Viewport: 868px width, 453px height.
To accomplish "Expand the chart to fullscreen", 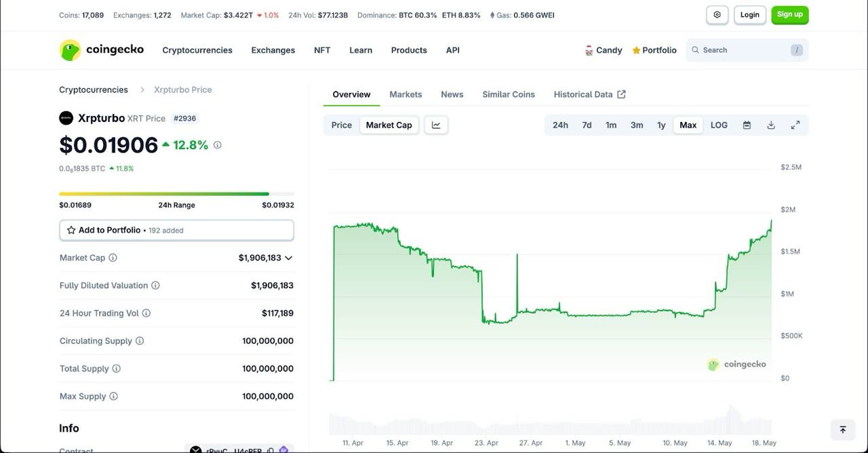I will 795,125.
